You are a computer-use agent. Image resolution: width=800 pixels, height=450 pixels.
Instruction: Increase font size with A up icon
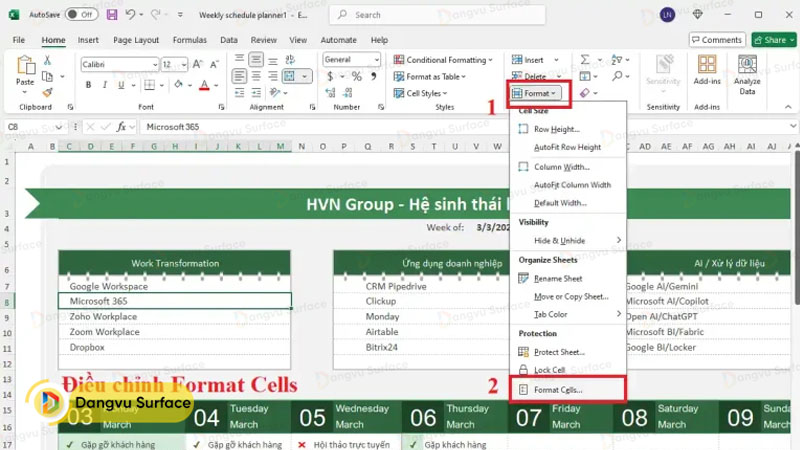tap(197, 64)
